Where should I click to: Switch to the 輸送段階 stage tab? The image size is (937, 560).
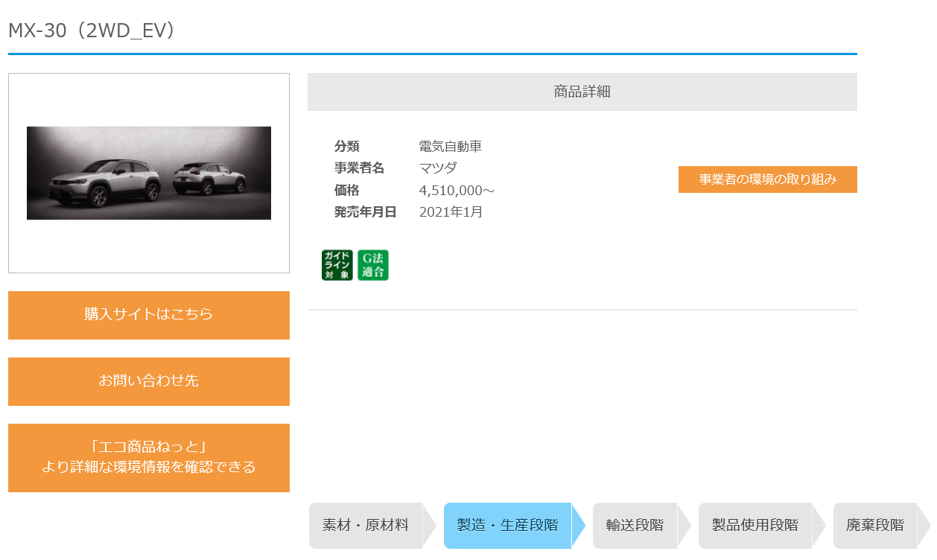point(641,526)
